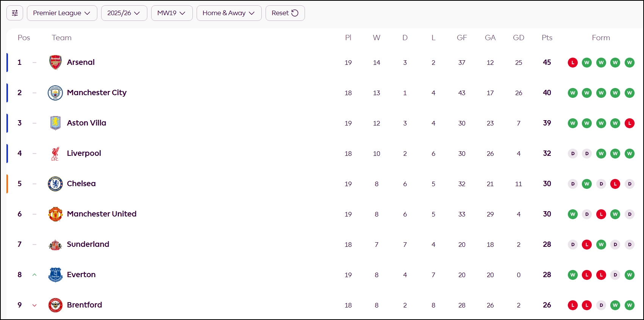Click the Everton club badge
The width and height of the screenshot is (644, 320).
tap(55, 275)
